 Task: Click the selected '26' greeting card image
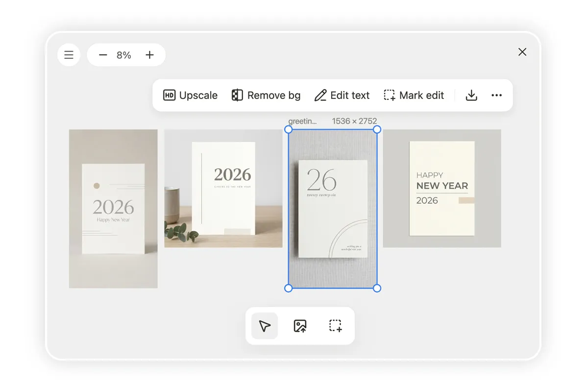coord(333,209)
